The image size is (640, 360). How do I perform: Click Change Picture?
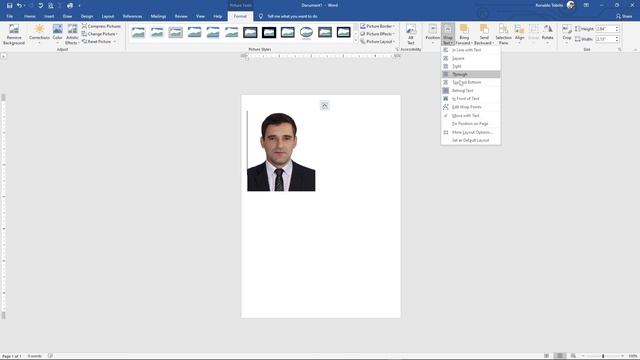click(x=100, y=34)
